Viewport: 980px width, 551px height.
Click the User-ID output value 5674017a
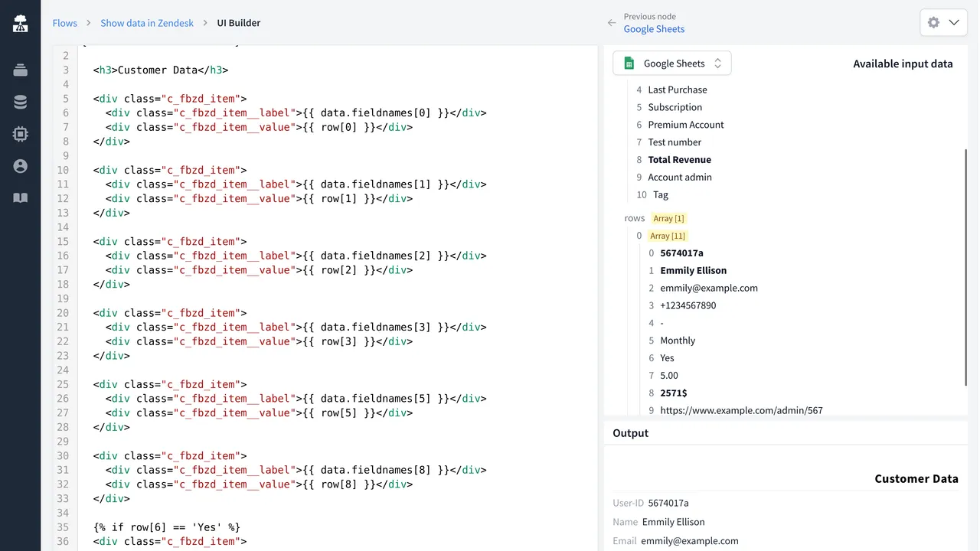[668, 504]
